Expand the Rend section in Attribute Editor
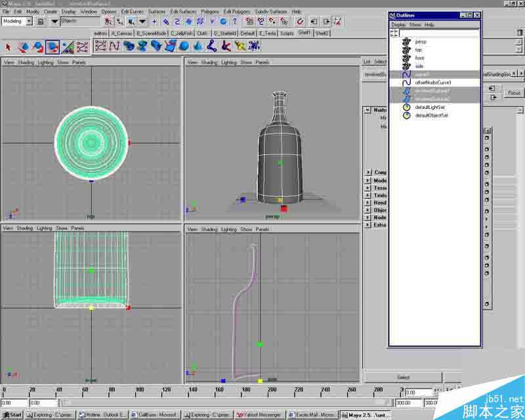525x420 pixels. click(368, 203)
